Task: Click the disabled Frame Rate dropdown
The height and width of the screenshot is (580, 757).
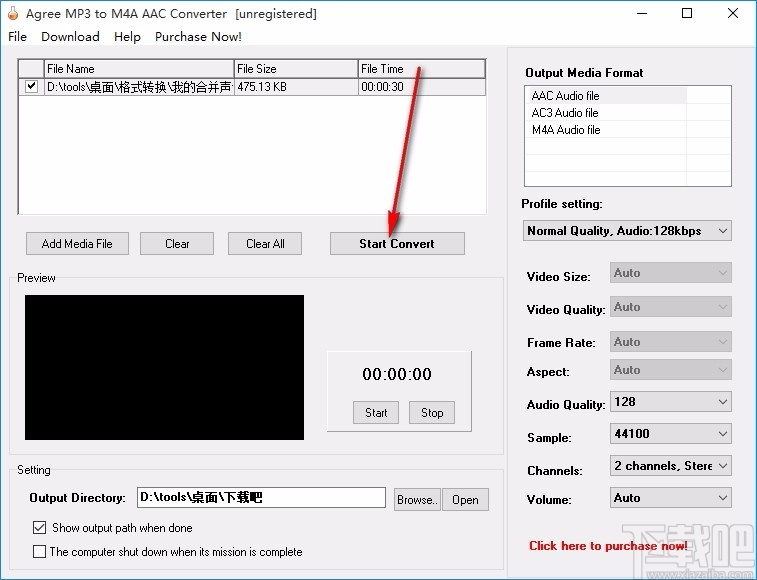Action: (x=671, y=341)
